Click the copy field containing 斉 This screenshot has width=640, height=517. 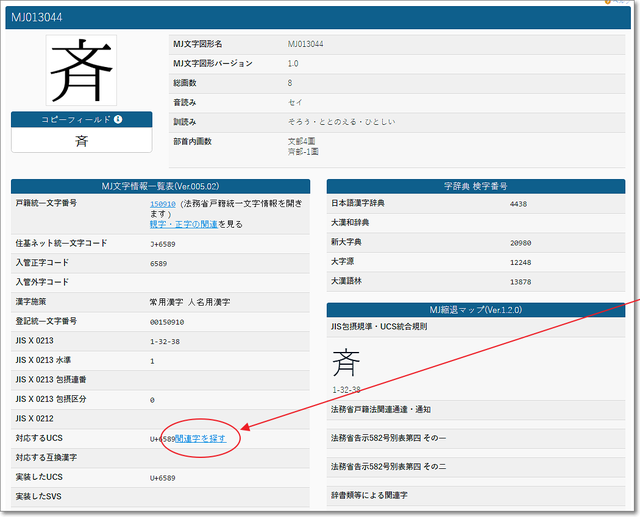(81, 140)
